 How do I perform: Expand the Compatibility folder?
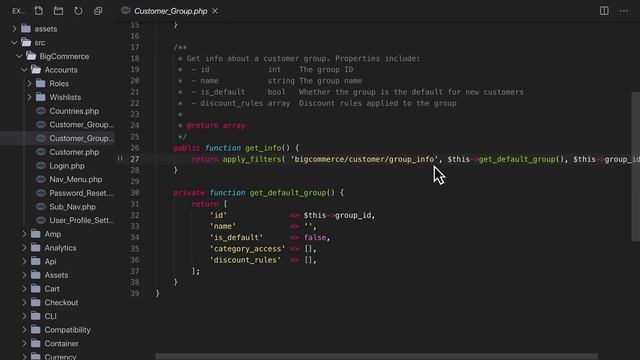(x=24, y=330)
